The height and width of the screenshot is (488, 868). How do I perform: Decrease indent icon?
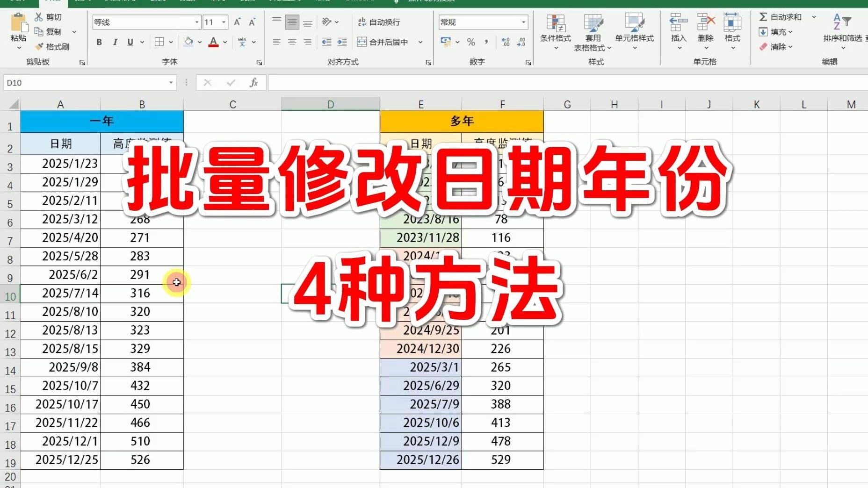(x=326, y=42)
